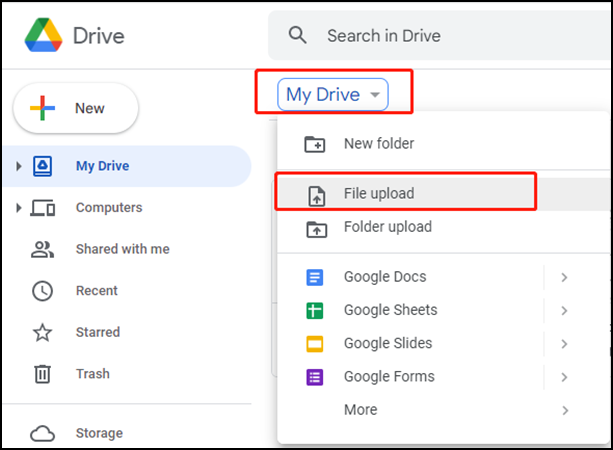This screenshot has width=613, height=450.
Task: Click the Google Drive logo icon
Action: pos(43,35)
